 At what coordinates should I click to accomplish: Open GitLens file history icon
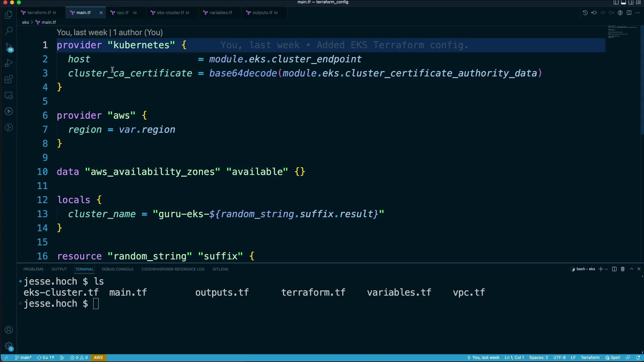pos(585,13)
